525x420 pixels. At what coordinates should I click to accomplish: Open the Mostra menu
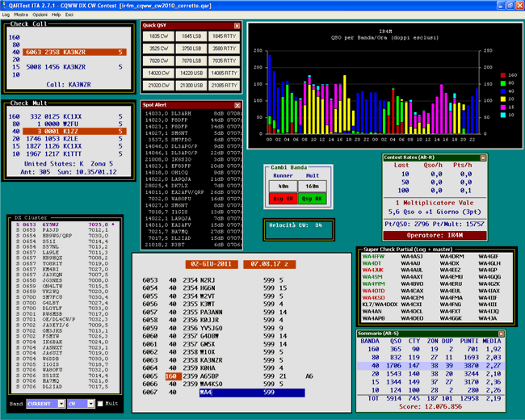(x=21, y=15)
